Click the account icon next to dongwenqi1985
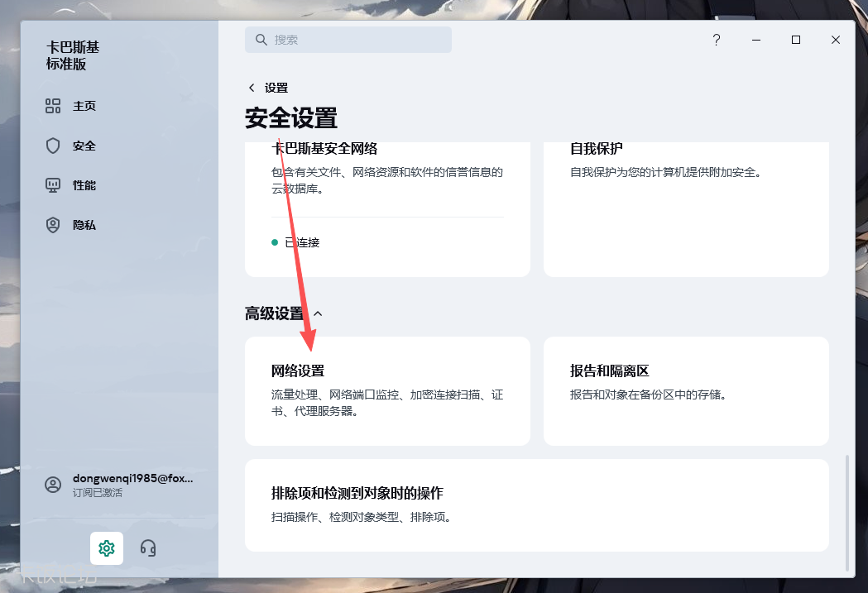The image size is (868, 593). [x=51, y=483]
